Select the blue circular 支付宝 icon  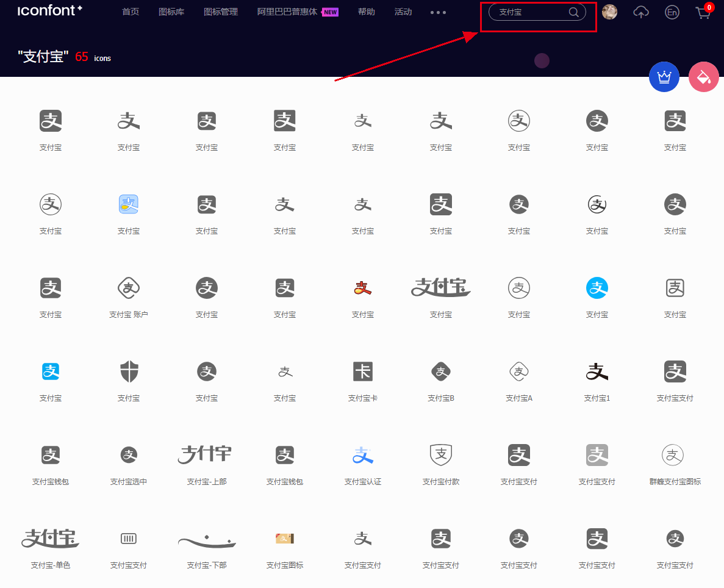[597, 287]
